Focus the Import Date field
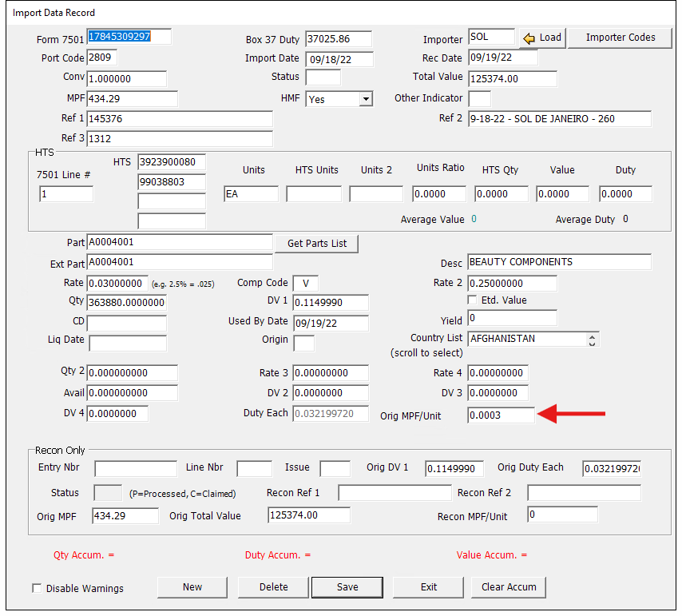This screenshot has width=682, height=616. pos(339,60)
